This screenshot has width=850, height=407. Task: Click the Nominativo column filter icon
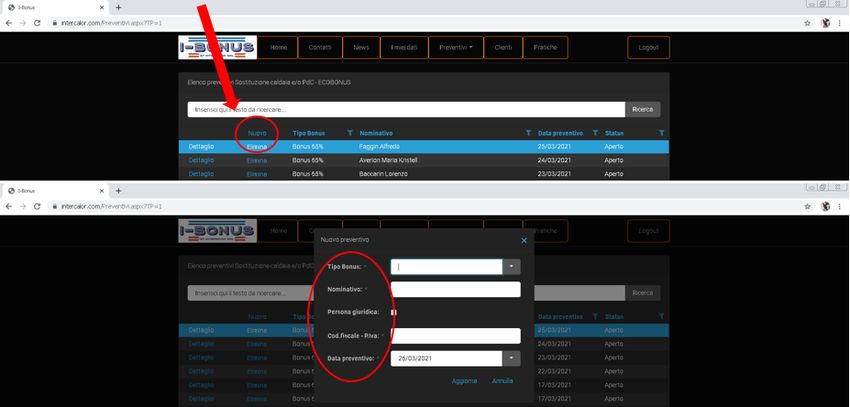(x=528, y=132)
